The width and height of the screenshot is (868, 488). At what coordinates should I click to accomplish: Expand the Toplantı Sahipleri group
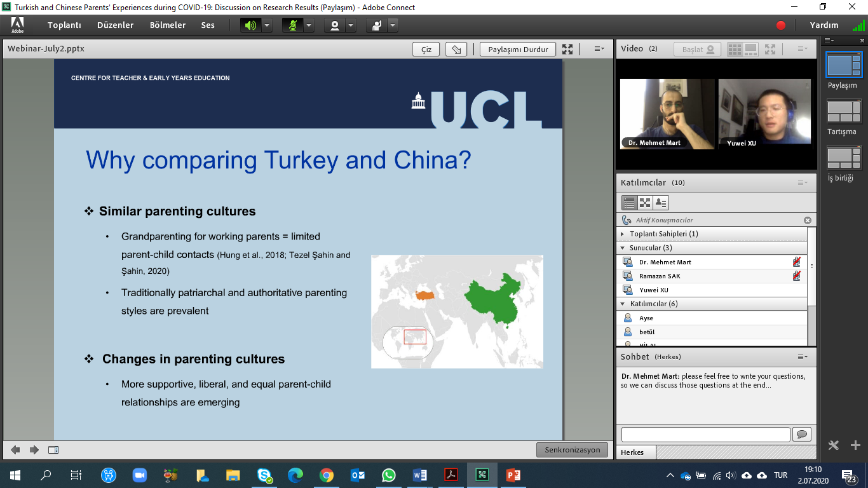click(623, 234)
